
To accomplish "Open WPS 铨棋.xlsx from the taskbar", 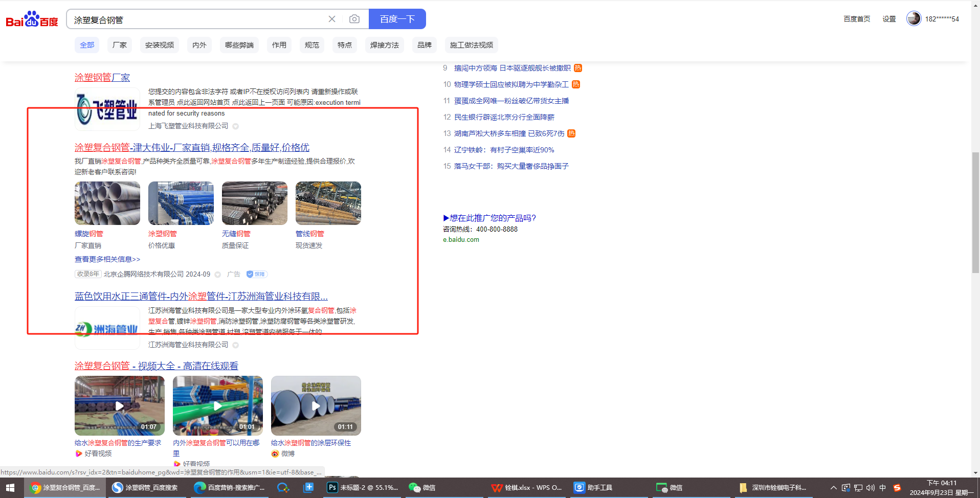I will tap(527, 488).
